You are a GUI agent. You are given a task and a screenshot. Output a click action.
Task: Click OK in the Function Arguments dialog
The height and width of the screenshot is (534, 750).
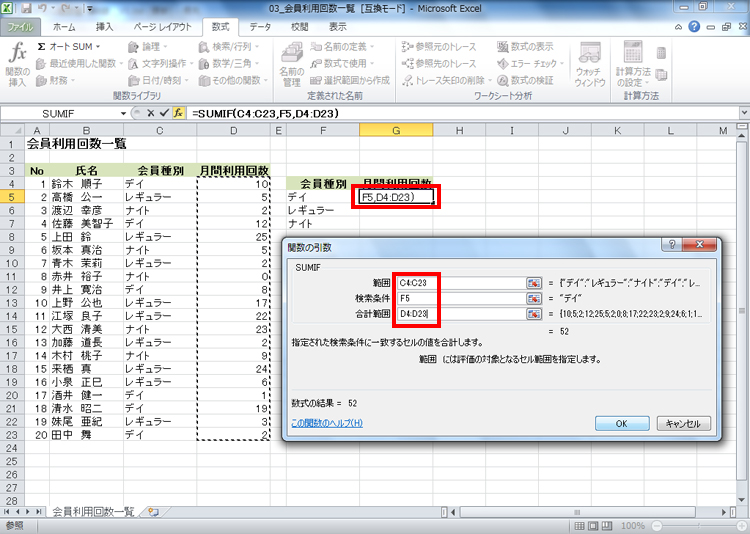tap(622, 423)
